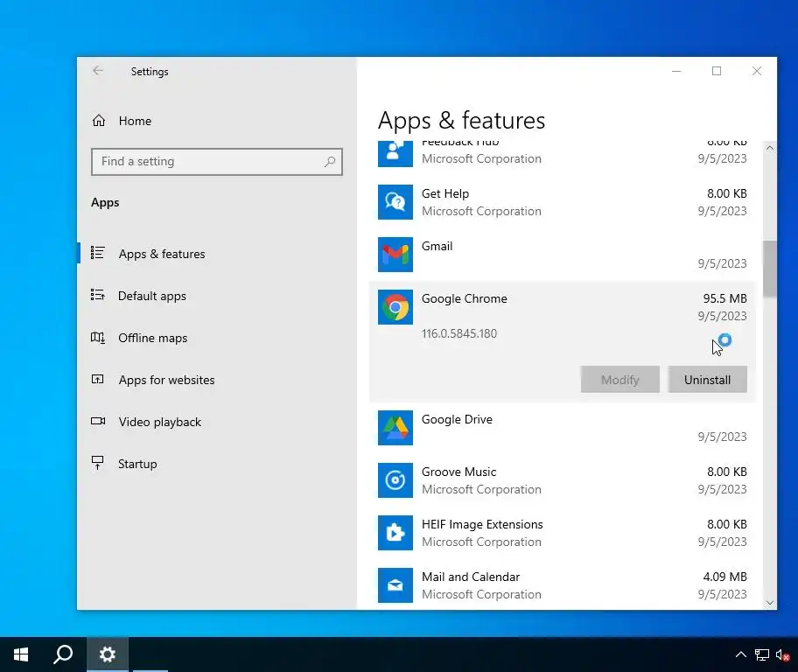Focus the Find a setting field
The image size is (798, 672).
pos(217,161)
